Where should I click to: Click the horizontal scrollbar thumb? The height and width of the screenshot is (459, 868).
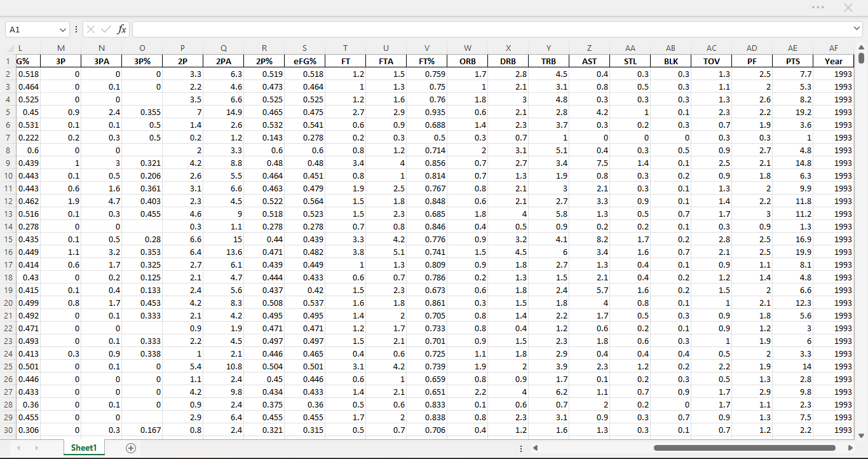coord(744,448)
